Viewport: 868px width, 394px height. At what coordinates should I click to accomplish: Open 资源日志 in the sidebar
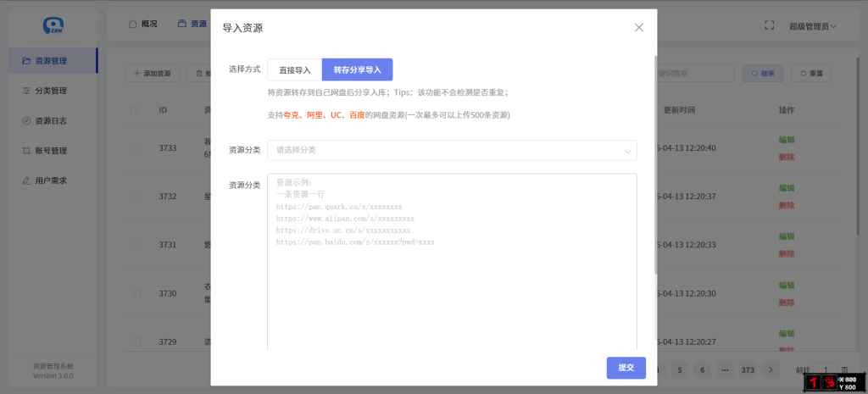pos(53,120)
